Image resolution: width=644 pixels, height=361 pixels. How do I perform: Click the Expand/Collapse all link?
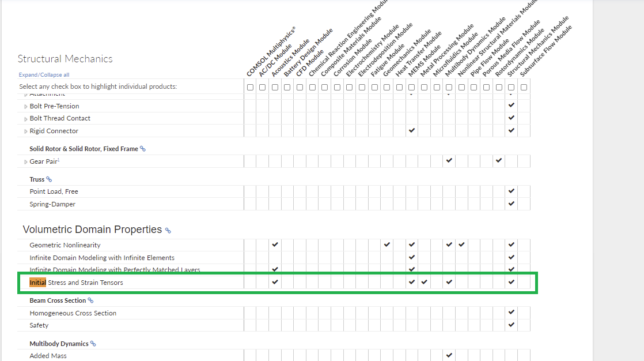(44, 75)
